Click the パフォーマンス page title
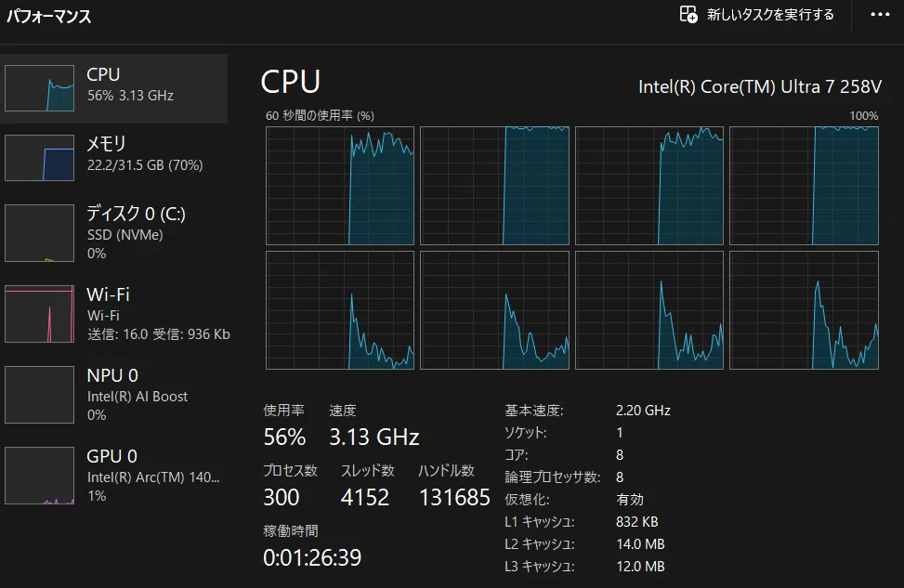This screenshot has width=904, height=588. point(49,16)
